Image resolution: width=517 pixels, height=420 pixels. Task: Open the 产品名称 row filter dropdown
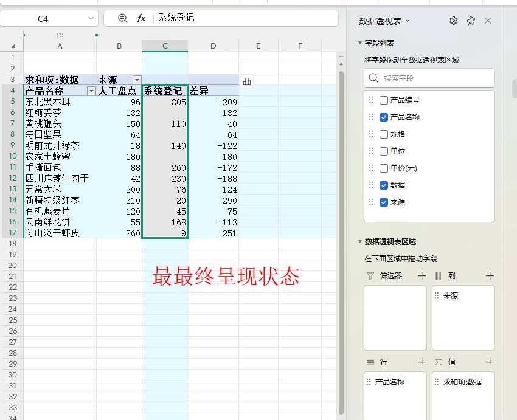[91, 91]
